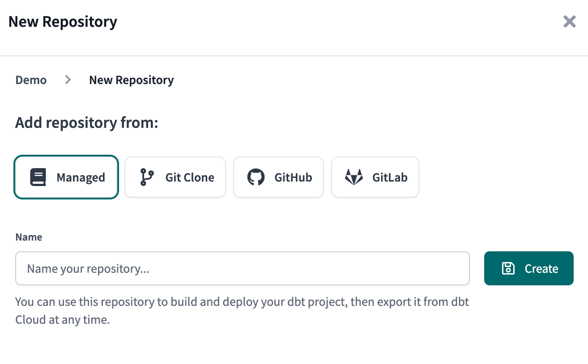Screen dimensions: 588x364
Task: Select the New Repository breadcrumb item
Action: 131,80
